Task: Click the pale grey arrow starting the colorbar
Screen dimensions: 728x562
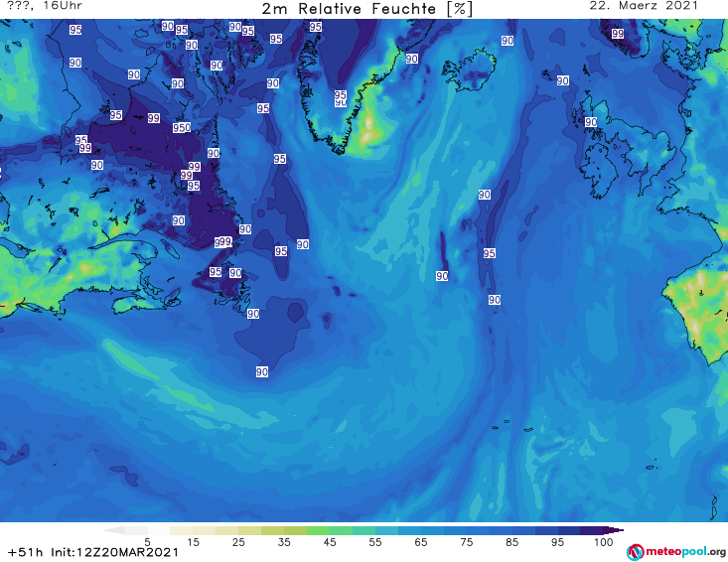Action: [x=114, y=530]
